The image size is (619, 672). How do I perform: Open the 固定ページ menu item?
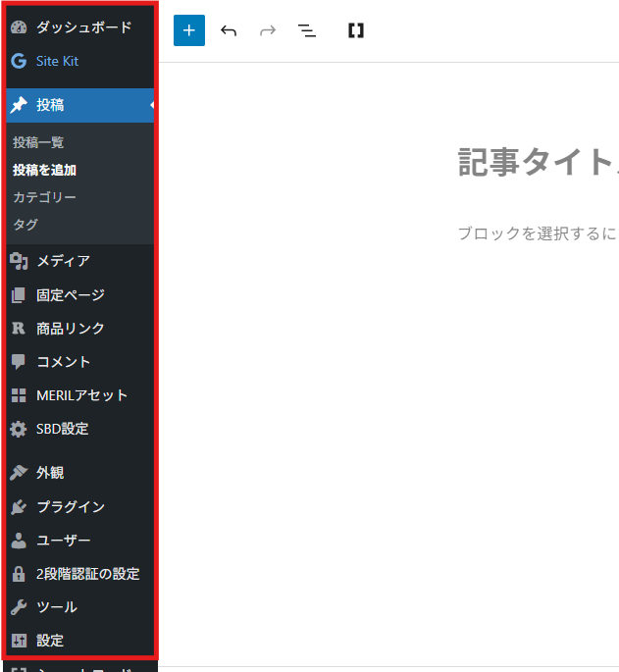(71, 294)
